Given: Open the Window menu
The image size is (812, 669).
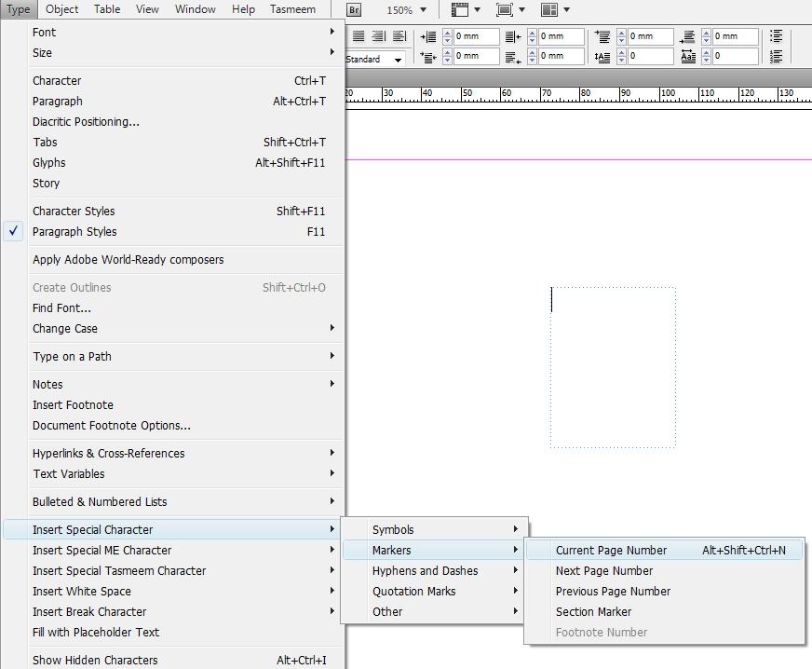Looking at the screenshot, I should pyautogui.click(x=196, y=9).
